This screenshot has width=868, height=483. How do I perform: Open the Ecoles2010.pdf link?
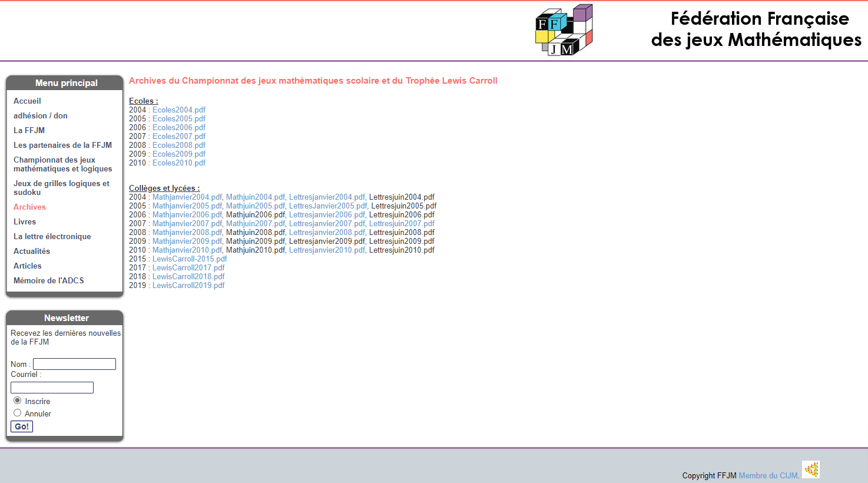coord(179,163)
